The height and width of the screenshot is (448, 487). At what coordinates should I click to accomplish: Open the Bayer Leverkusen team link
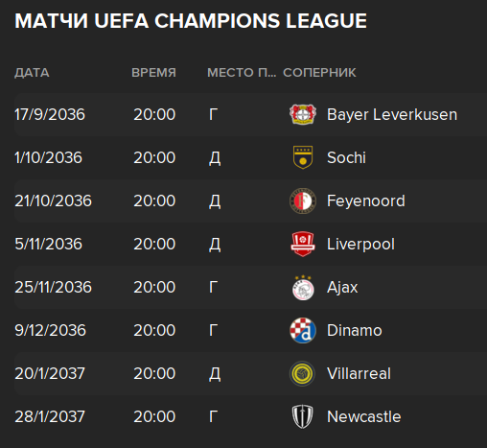tap(392, 114)
